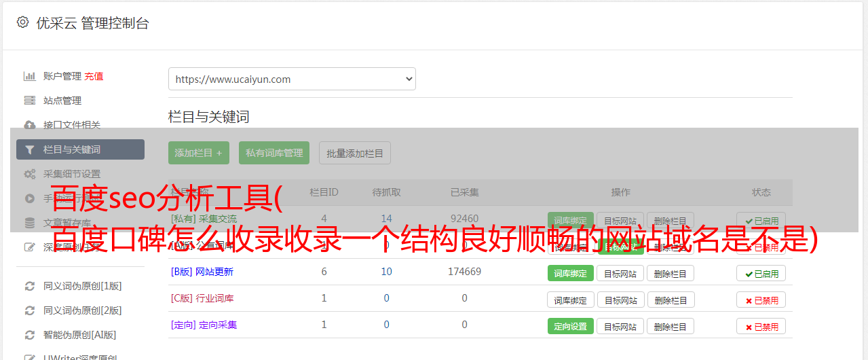Viewport: 868px width, 360px height.
Task: Open the [C版] 行业词库 column link
Action: (x=202, y=298)
